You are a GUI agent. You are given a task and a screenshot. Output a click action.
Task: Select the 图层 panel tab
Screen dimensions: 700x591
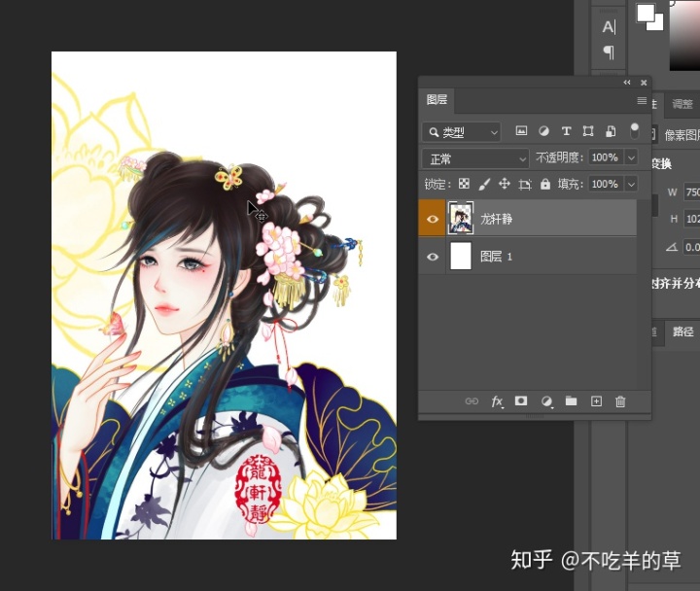[437, 99]
